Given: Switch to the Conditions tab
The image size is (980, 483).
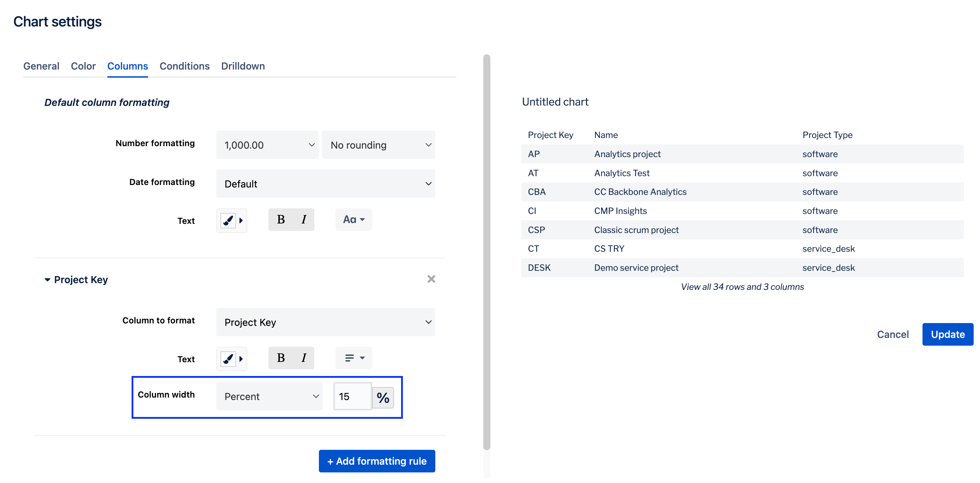Looking at the screenshot, I should (184, 66).
